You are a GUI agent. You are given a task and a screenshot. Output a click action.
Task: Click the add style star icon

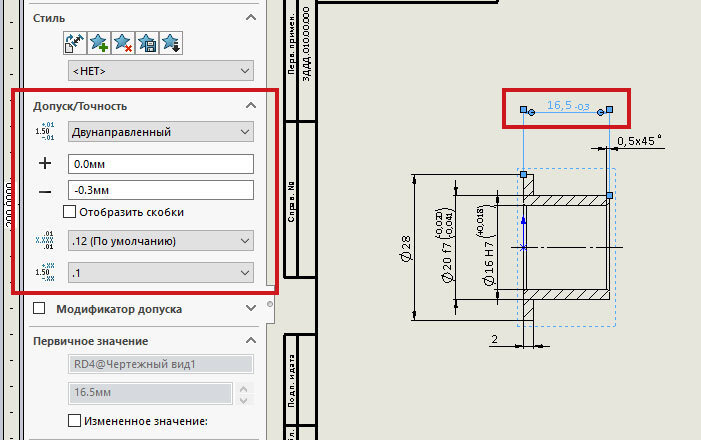tap(99, 43)
